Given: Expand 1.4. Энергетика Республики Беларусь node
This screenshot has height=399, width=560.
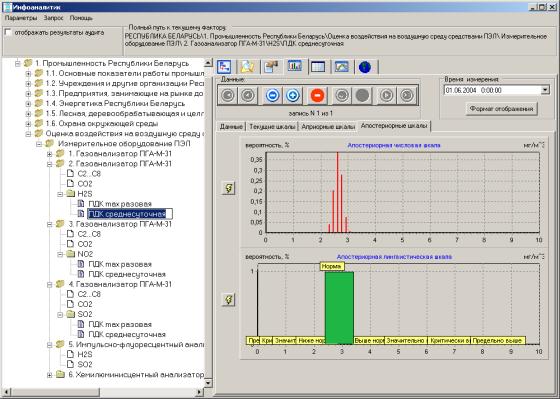Looking at the screenshot, I should (x=28, y=104).
